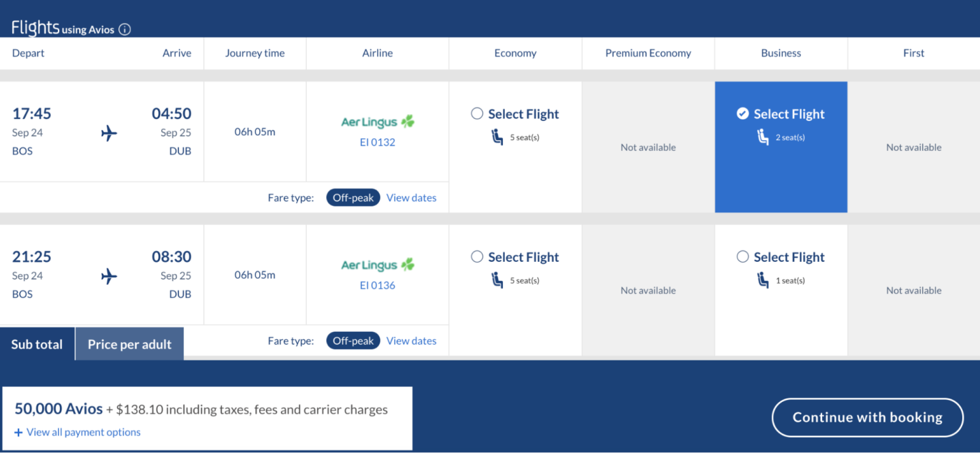Open the EI 0132 flight number link
The width and height of the screenshot is (980, 453).
pos(378,142)
